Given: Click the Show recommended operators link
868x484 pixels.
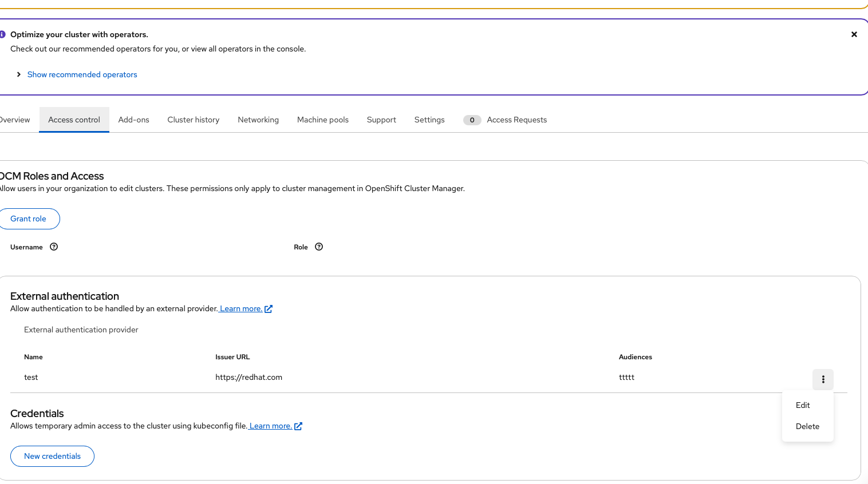Looking at the screenshot, I should pyautogui.click(x=82, y=74).
